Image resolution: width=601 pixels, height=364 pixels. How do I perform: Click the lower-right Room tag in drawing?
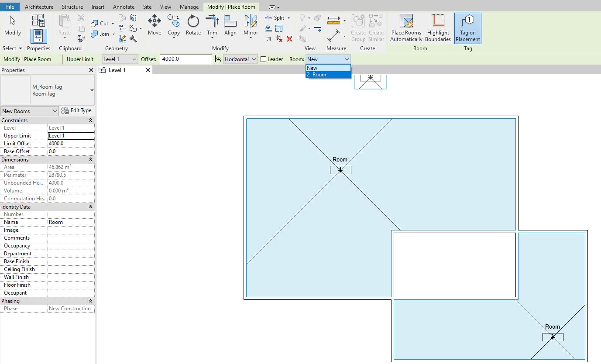tap(553, 333)
